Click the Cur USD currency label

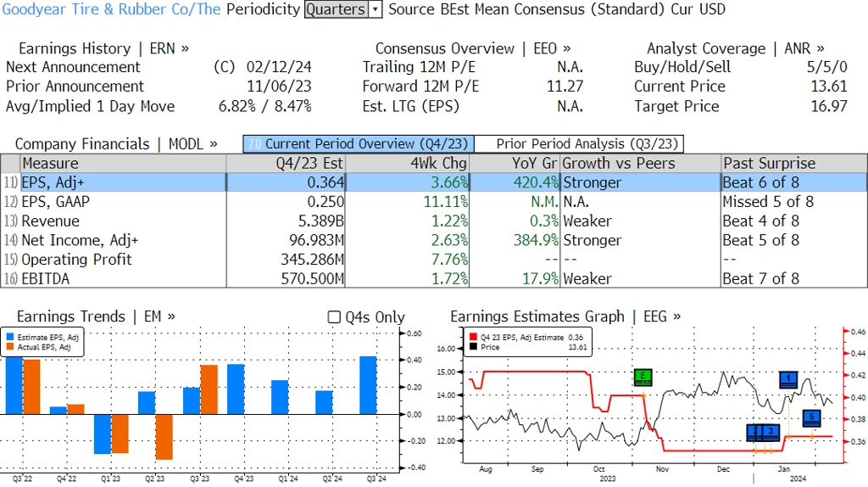[698, 9]
